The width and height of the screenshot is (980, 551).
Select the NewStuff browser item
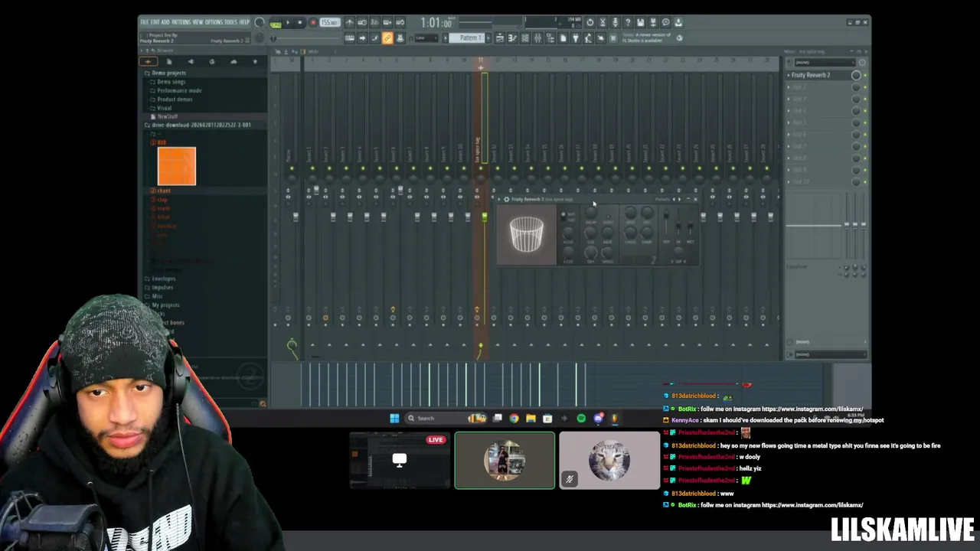(166, 116)
